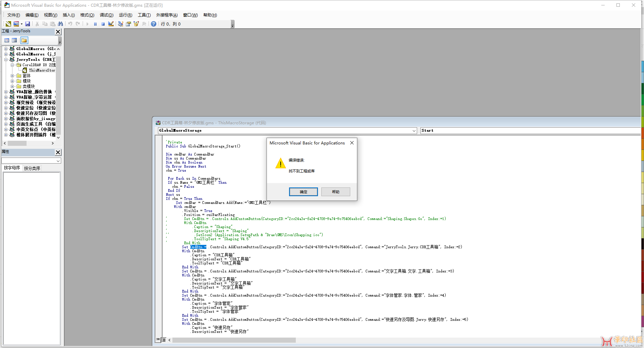Open the 工具(T) menu
The height and width of the screenshot is (348, 644).
point(144,15)
